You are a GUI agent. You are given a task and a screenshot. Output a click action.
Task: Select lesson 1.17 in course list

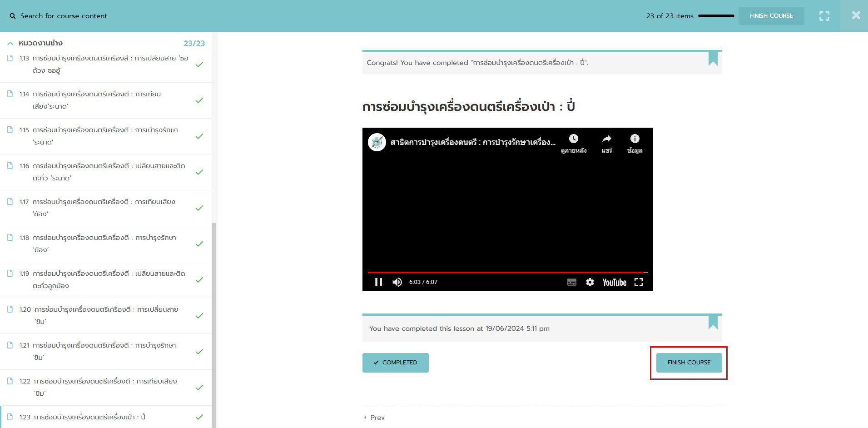(x=104, y=208)
